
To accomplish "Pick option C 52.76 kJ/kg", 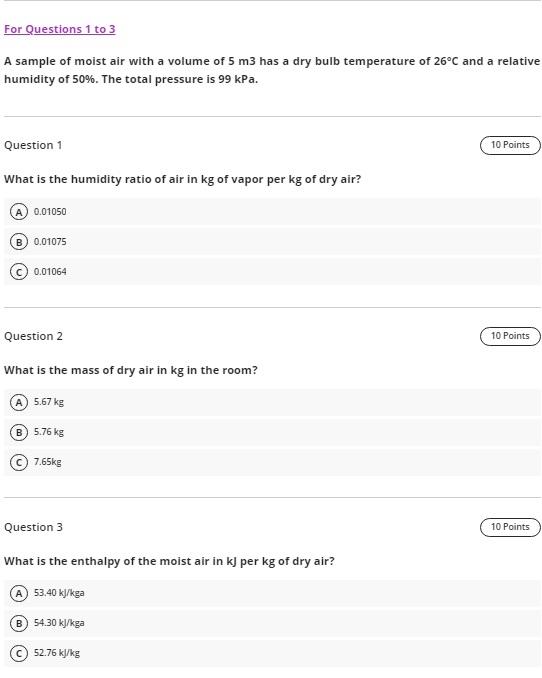I will click(272, 653).
